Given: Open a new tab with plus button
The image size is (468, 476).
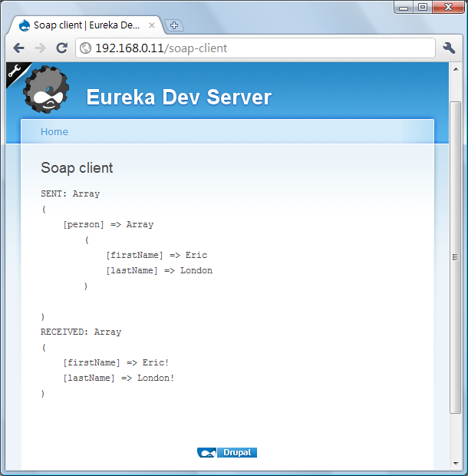Looking at the screenshot, I should [x=173, y=25].
